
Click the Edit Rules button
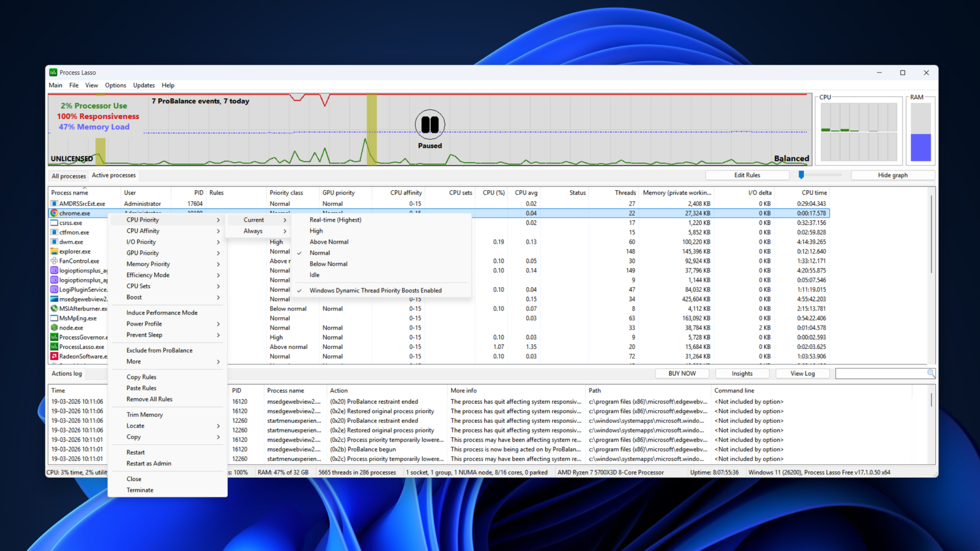(x=747, y=175)
